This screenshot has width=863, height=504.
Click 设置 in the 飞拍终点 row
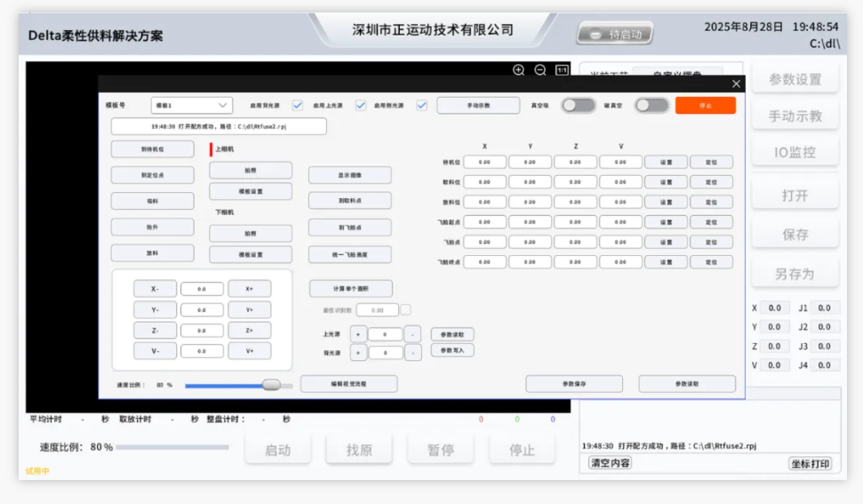point(666,262)
